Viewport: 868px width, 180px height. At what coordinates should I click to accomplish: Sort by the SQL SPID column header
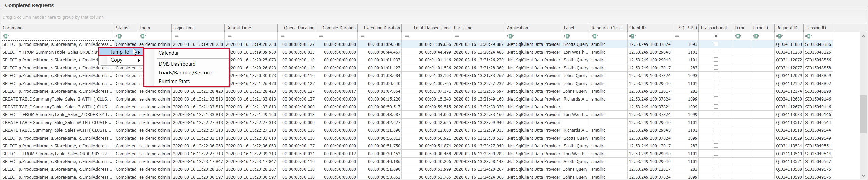pyautogui.click(x=685, y=28)
